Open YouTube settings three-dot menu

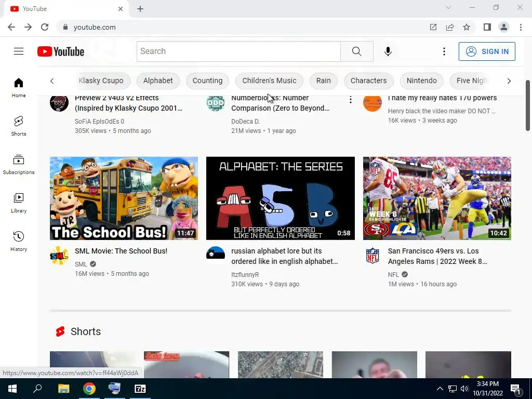(444, 51)
